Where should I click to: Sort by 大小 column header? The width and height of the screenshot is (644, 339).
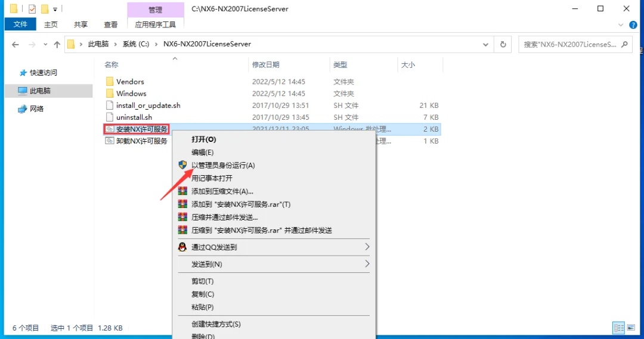(408, 65)
